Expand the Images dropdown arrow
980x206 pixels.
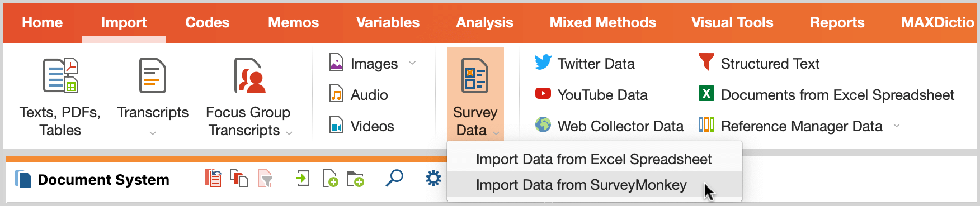pos(412,63)
